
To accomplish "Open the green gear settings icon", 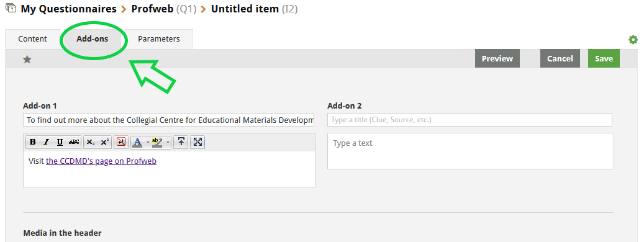I will point(633,40).
